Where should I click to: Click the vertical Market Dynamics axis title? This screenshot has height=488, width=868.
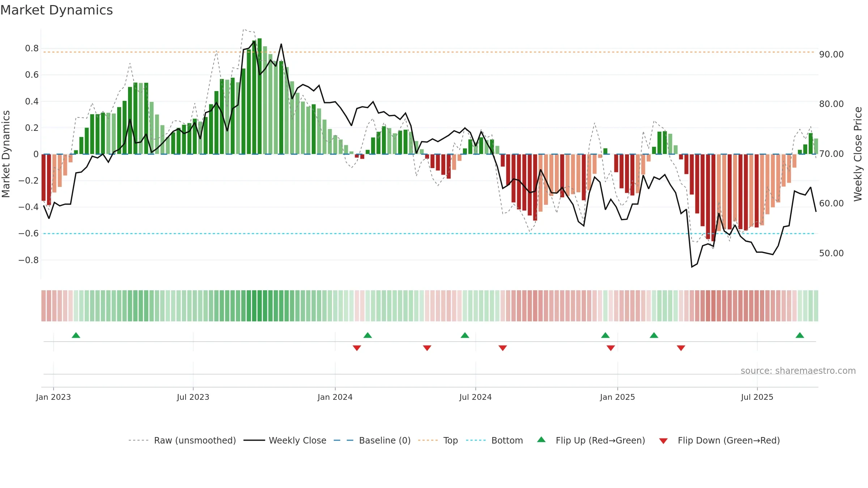point(6,154)
